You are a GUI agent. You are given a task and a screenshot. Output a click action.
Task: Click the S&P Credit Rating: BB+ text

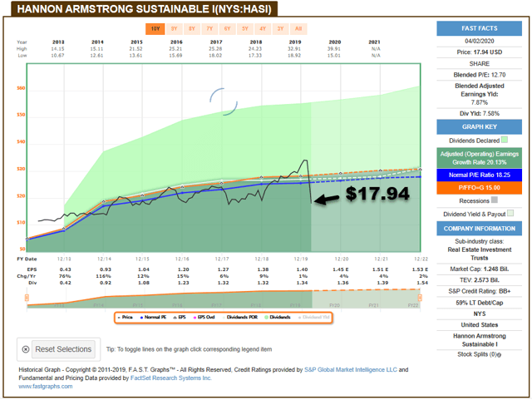[x=480, y=291]
